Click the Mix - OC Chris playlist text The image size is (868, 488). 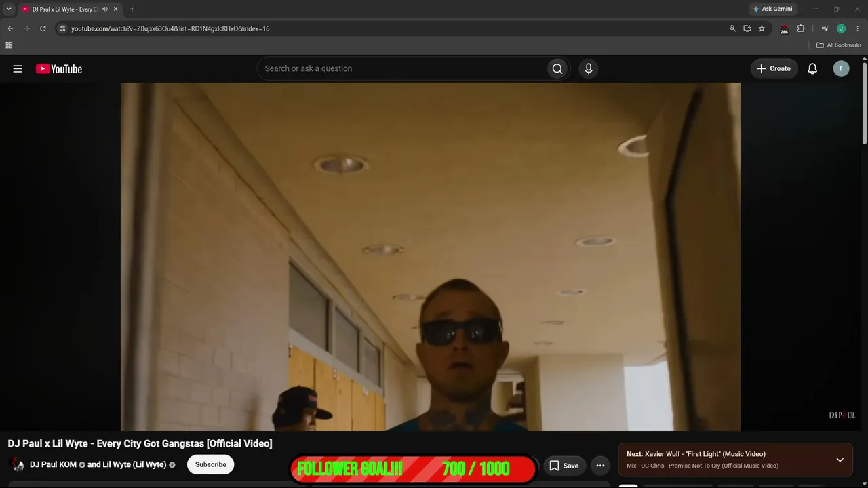[703, 466]
